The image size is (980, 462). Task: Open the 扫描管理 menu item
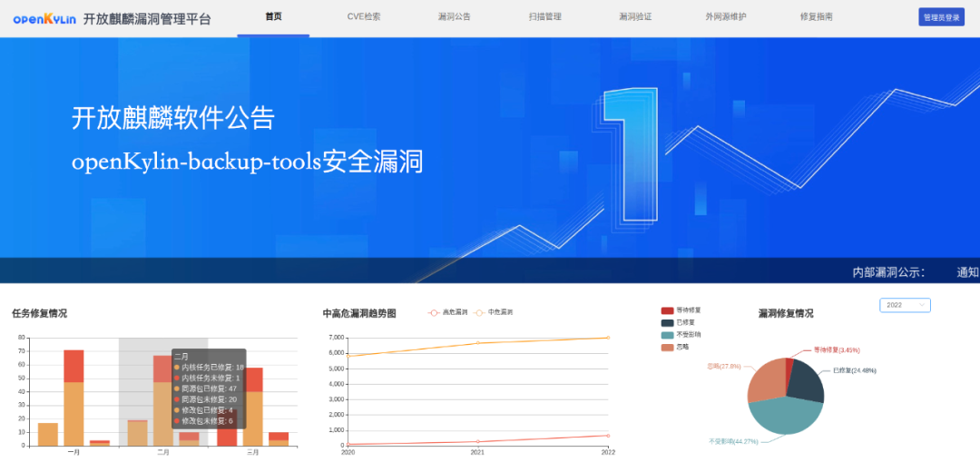tap(544, 16)
